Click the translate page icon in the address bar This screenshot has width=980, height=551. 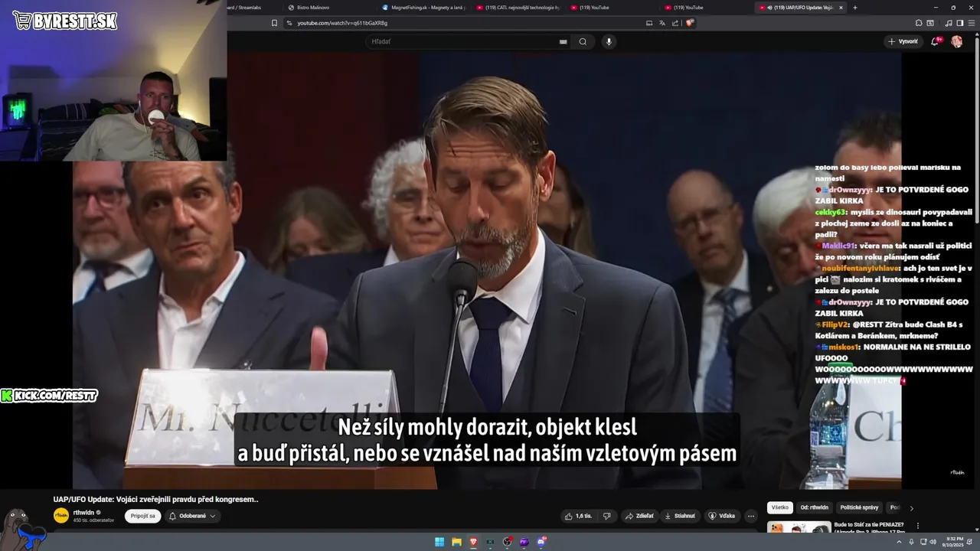662,23
